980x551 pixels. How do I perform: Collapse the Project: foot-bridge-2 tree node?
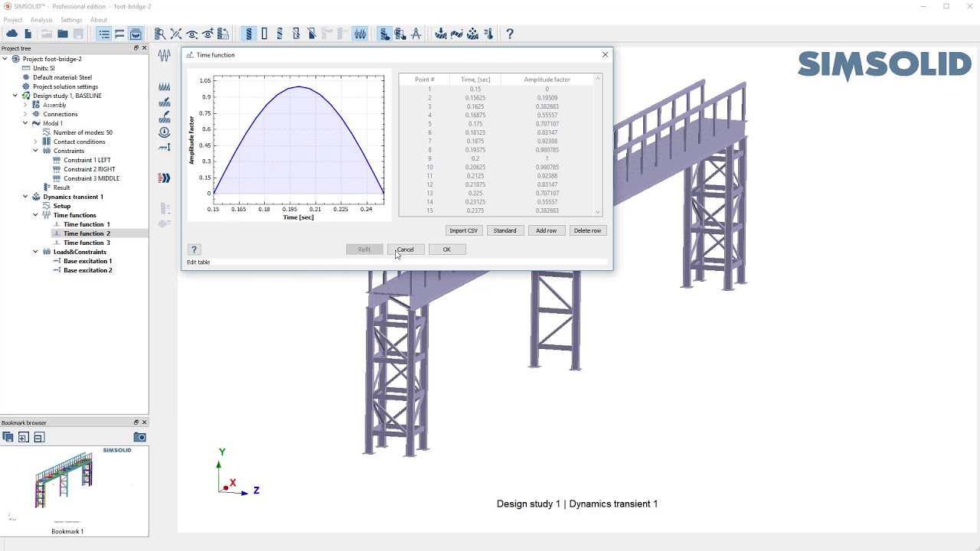(x=5, y=59)
